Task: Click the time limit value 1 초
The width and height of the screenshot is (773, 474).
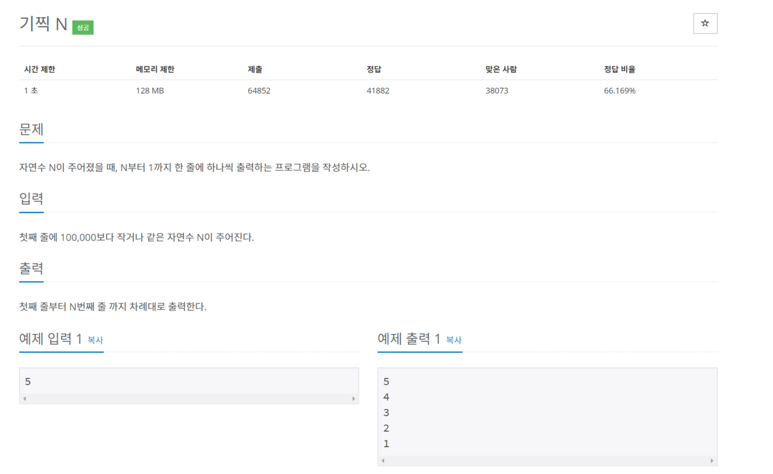Action: coord(31,91)
